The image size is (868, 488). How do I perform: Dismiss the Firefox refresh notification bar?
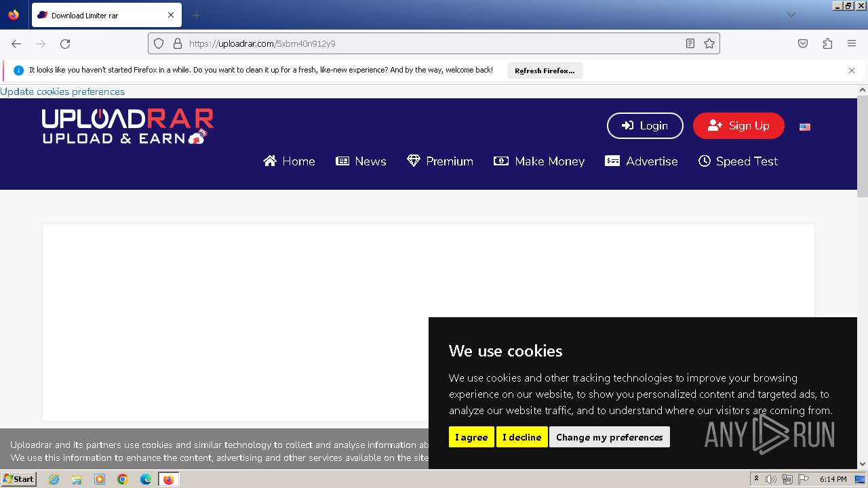pyautogui.click(x=852, y=70)
